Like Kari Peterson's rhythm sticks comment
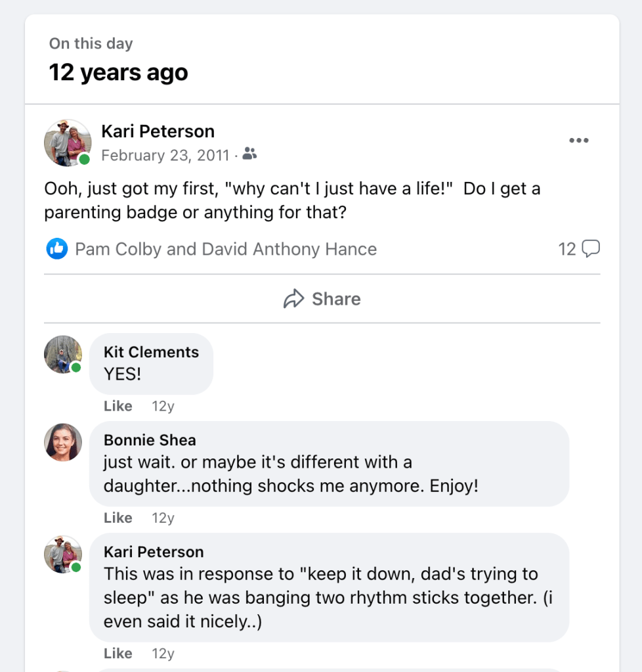This screenshot has width=642, height=672. [x=118, y=653]
